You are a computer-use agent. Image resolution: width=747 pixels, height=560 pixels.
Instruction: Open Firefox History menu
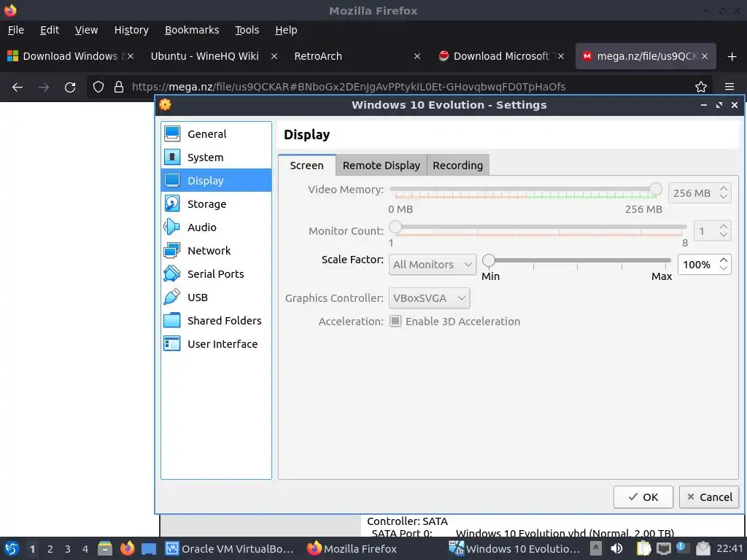point(131,30)
